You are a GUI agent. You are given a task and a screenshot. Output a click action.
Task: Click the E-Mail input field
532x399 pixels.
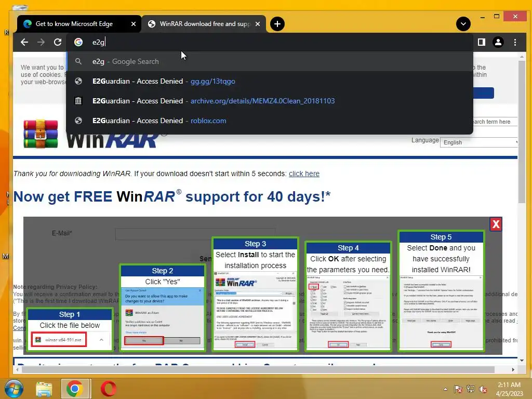(195, 234)
